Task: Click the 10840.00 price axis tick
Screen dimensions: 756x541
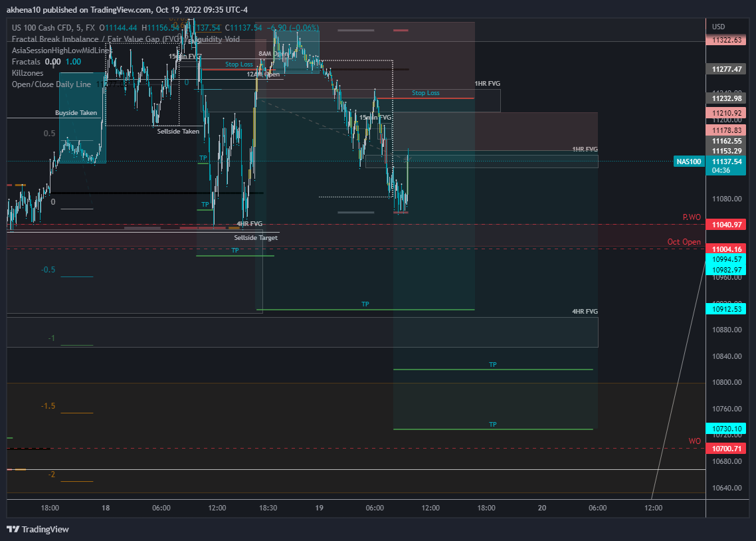Action: point(727,356)
